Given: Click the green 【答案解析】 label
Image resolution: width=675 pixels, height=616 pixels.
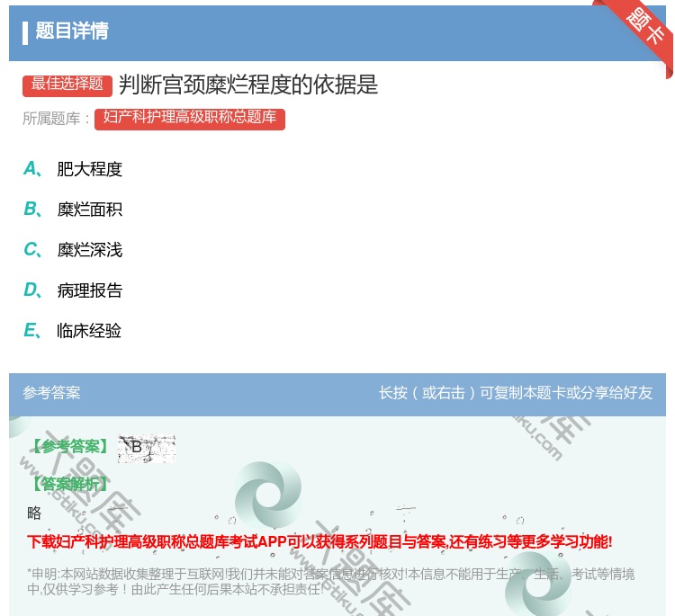Looking at the screenshot, I should (x=68, y=485).
